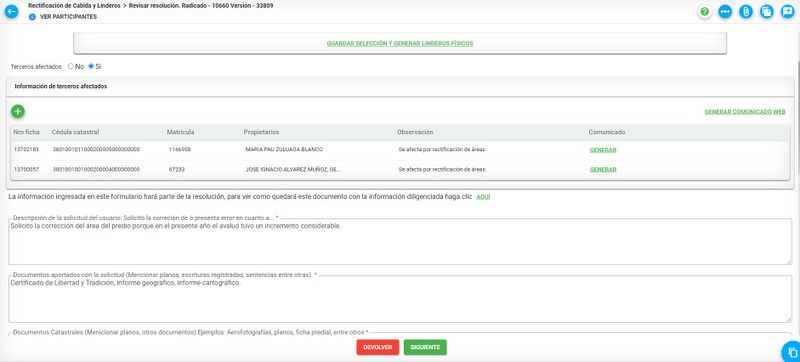Click the Observación column header

415,132
